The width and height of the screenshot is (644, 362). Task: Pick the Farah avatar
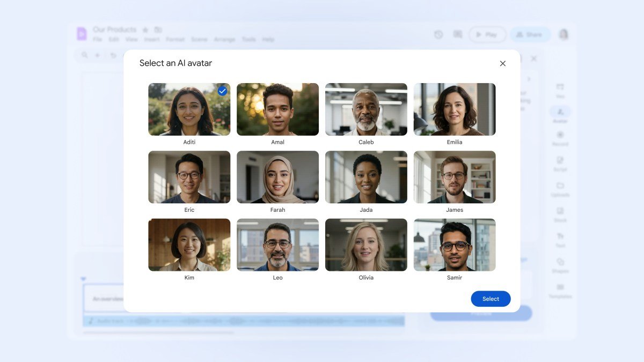(277, 177)
